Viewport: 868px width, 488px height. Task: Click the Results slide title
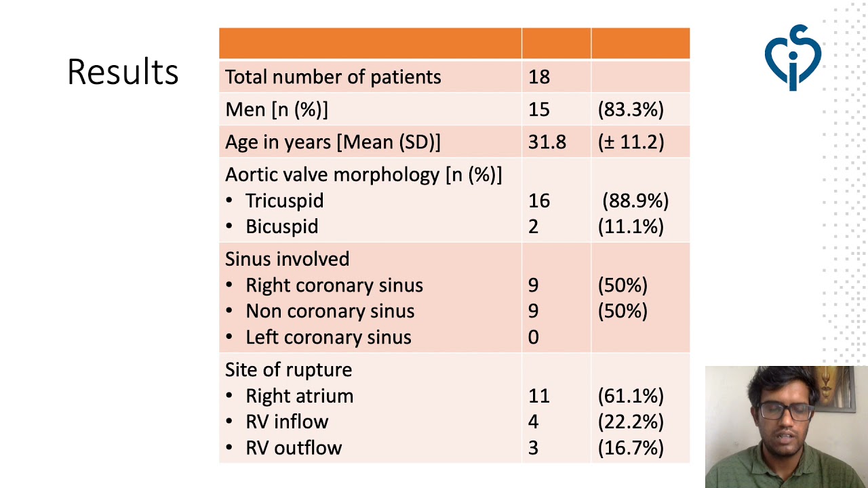pyautogui.click(x=123, y=72)
